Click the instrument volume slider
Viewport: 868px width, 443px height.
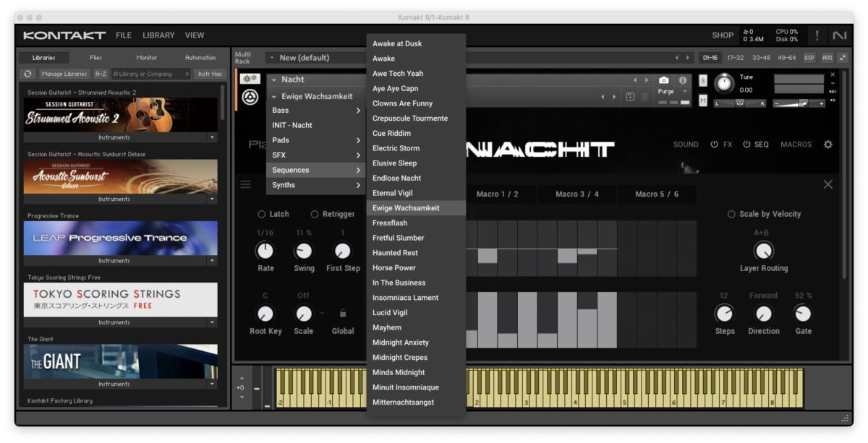click(799, 103)
